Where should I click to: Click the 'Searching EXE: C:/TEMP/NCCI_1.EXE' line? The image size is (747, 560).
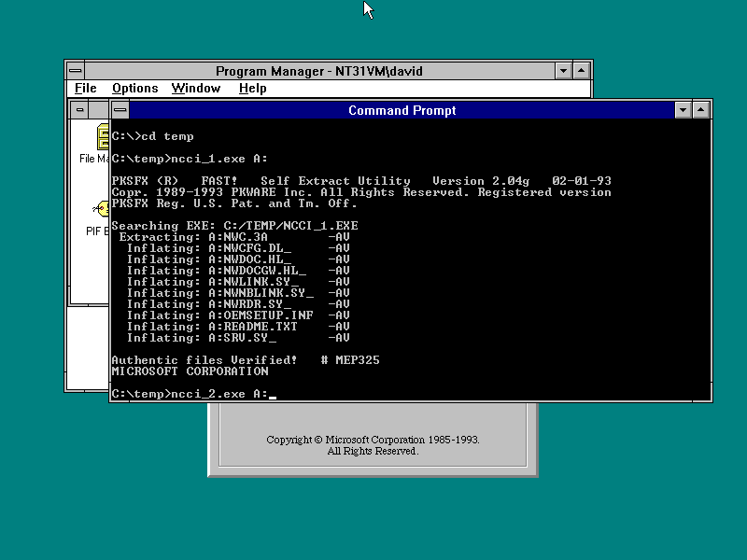coord(234,226)
